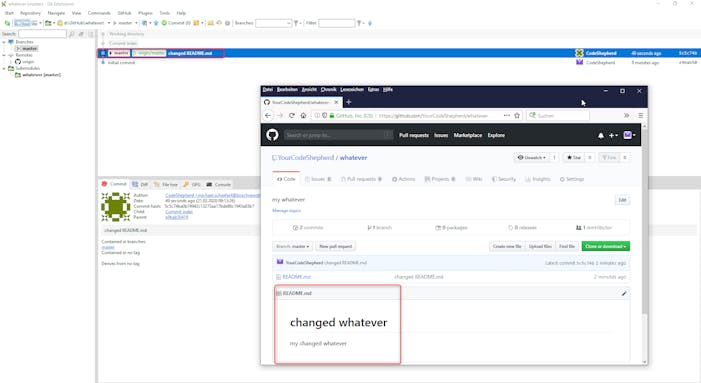
Task: Open the GitHub notifications bell
Action: pyautogui.click(x=601, y=135)
